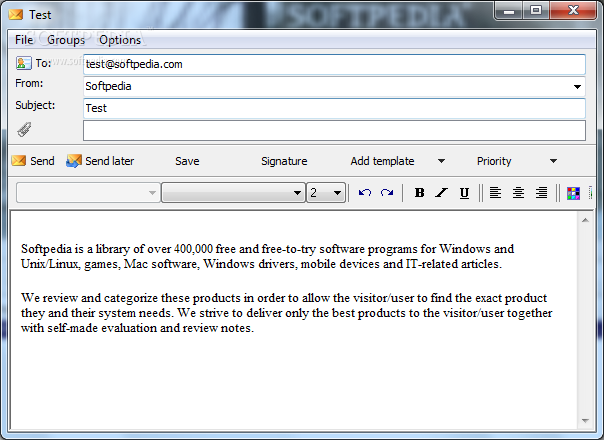Click the Add template button
This screenshot has height=440, width=604.
(382, 161)
